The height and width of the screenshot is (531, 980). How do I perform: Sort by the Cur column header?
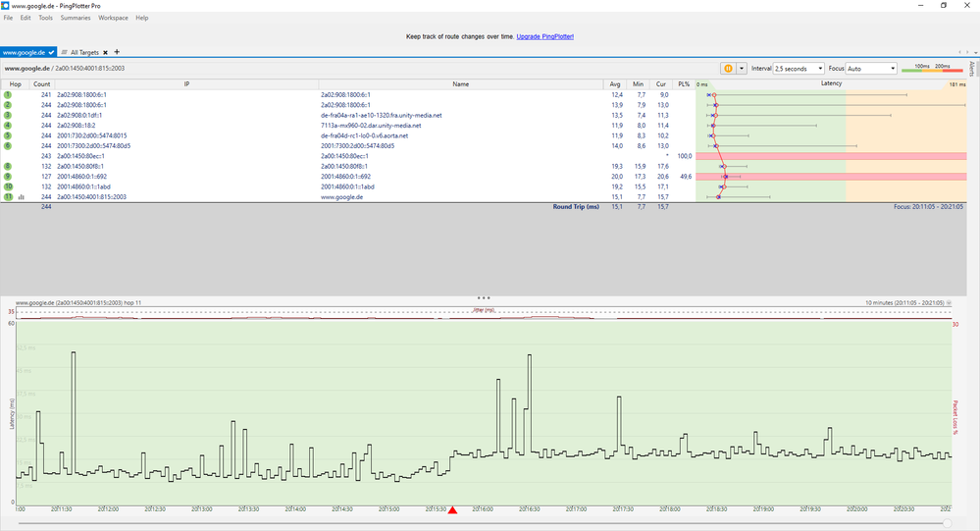[x=660, y=83]
